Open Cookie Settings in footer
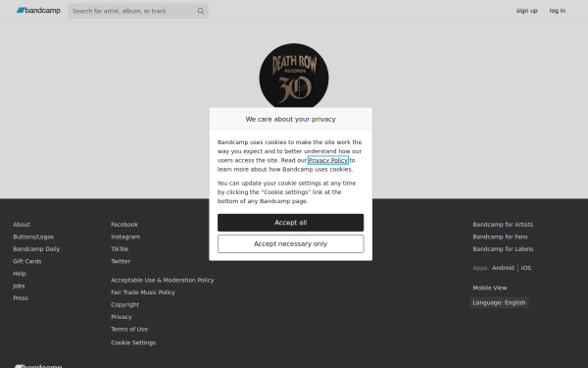Image resolution: width=588 pixels, height=368 pixels. (133, 342)
